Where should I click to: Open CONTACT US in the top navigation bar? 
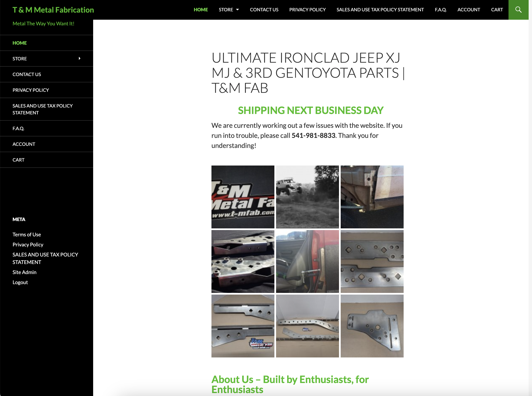264,10
